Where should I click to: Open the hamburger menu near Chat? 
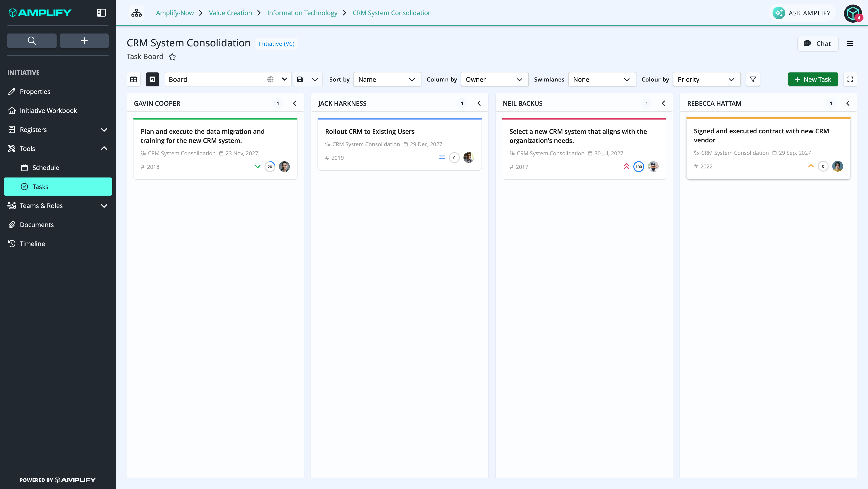pyautogui.click(x=850, y=44)
